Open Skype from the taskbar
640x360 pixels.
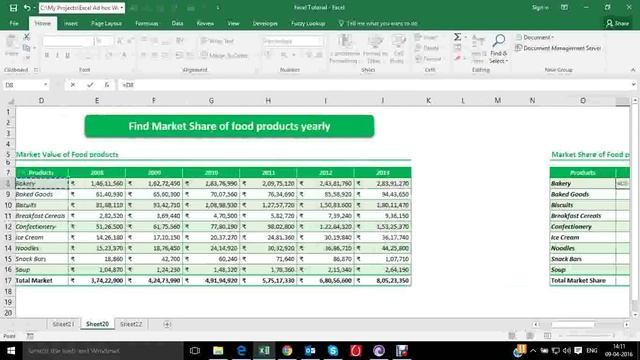[333, 351]
